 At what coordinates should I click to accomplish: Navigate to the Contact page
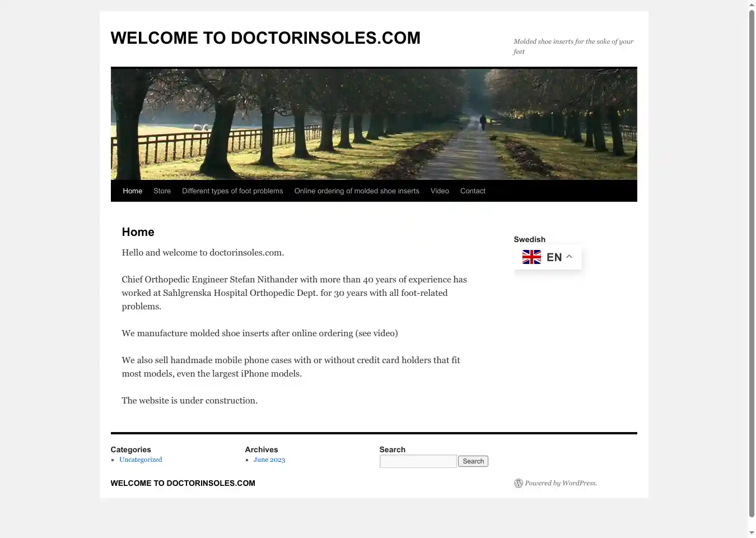tap(473, 191)
